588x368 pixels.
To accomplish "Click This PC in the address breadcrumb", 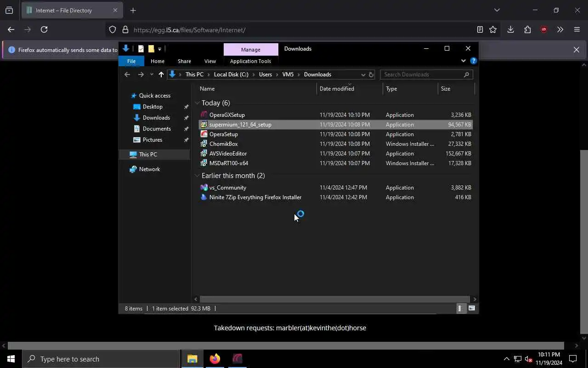I will point(194,75).
